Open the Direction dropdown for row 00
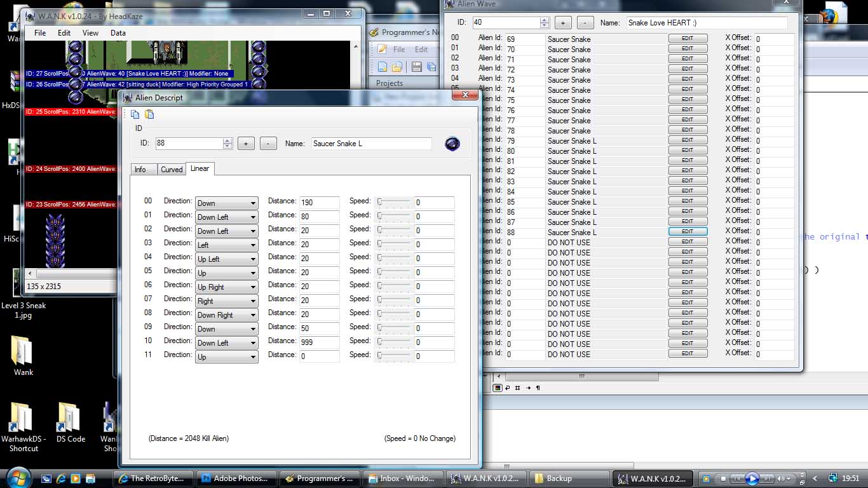This screenshot has width=868, height=488. click(253, 203)
